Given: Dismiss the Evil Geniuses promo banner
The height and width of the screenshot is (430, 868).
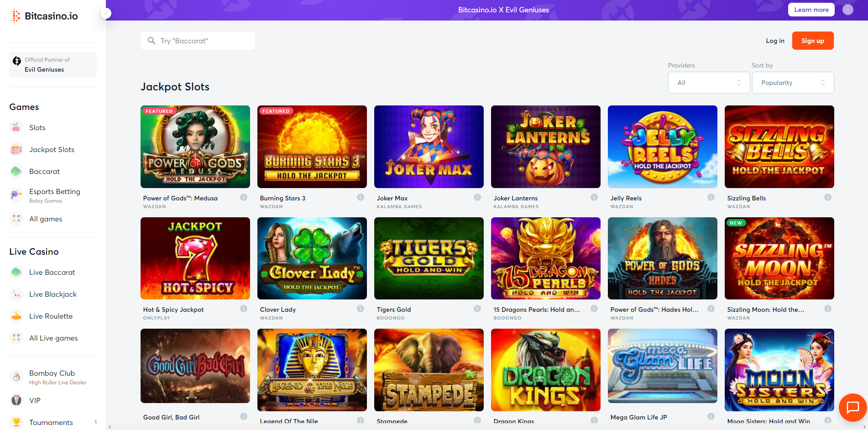Looking at the screenshot, I should pyautogui.click(x=848, y=10).
